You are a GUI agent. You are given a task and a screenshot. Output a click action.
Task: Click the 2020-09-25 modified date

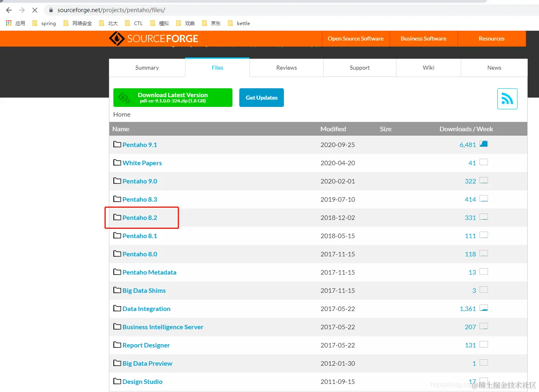click(x=338, y=145)
